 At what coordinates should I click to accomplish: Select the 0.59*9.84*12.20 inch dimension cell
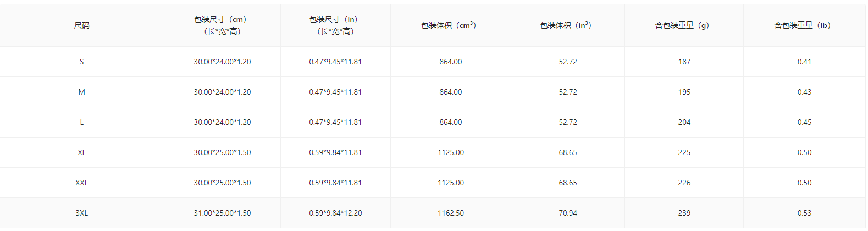tap(335, 213)
